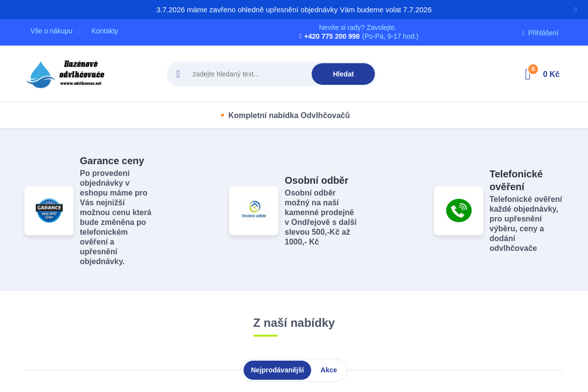Click the Garance ceny heading
The image size is (588, 392).
click(x=112, y=161)
